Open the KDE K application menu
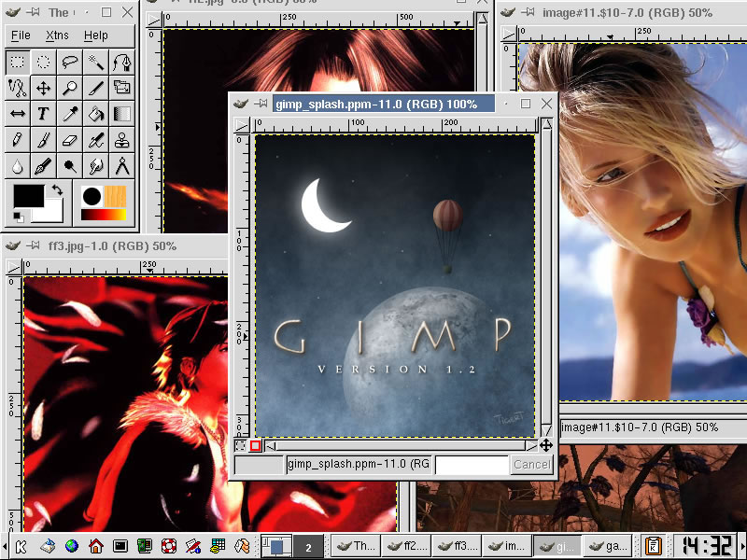This screenshot has height=560, width=747. pos(21,546)
